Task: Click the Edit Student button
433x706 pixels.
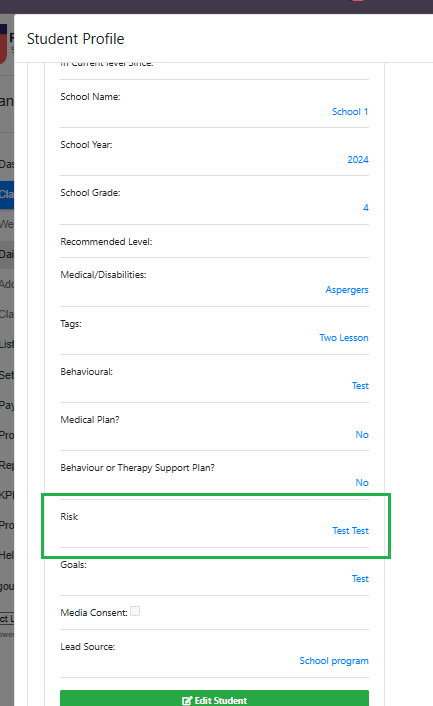Action: coord(214,698)
